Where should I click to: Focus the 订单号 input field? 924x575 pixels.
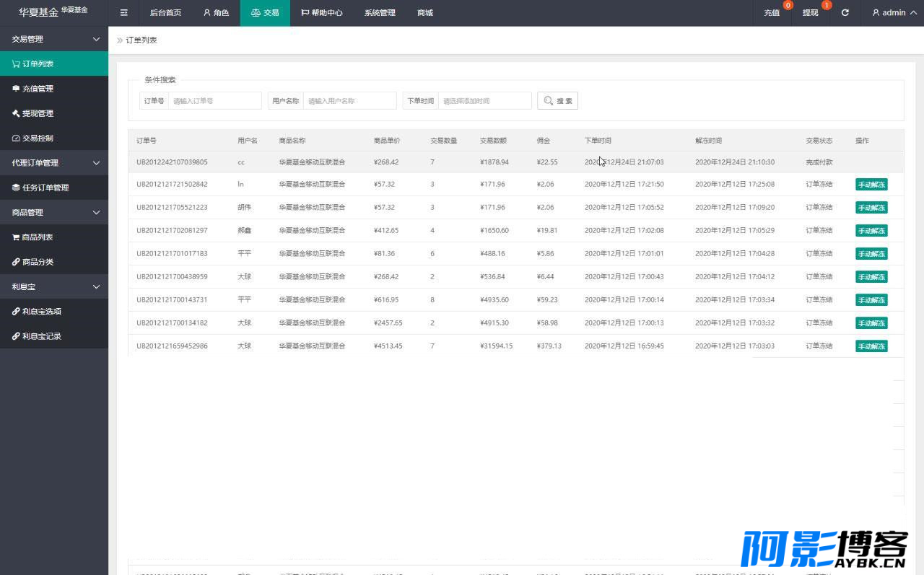[215, 101]
